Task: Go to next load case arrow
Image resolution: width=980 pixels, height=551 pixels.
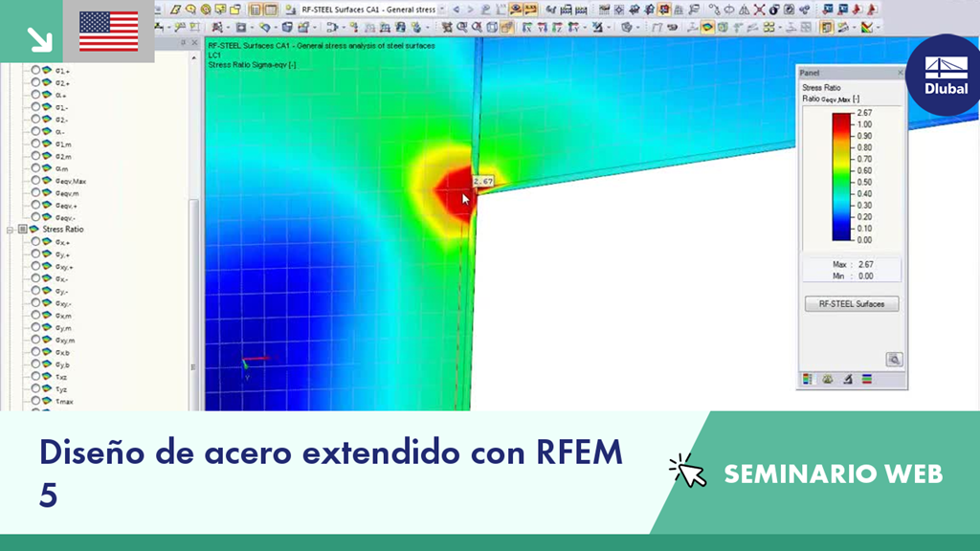Action: pyautogui.click(x=471, y=10)
